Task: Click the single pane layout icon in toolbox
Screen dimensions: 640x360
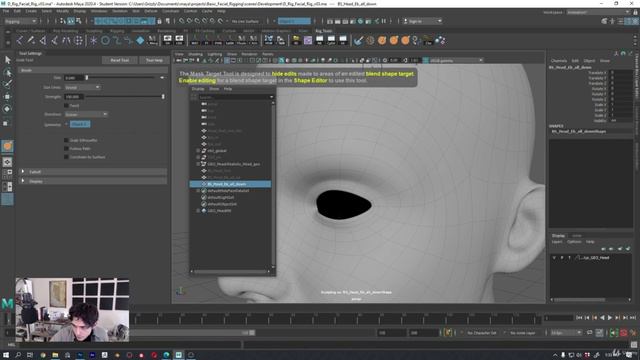Action: [x=7, y=162]
